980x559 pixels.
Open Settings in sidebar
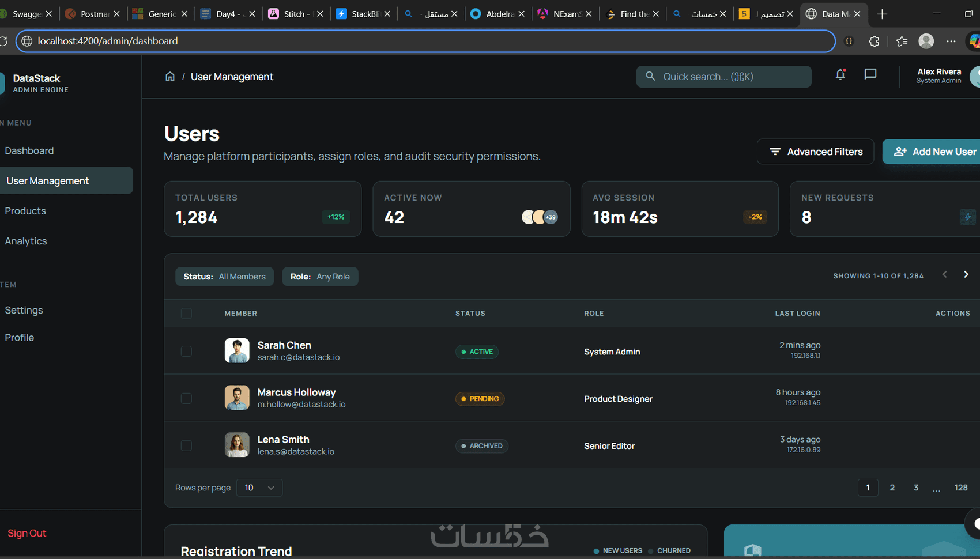point(24,310)
